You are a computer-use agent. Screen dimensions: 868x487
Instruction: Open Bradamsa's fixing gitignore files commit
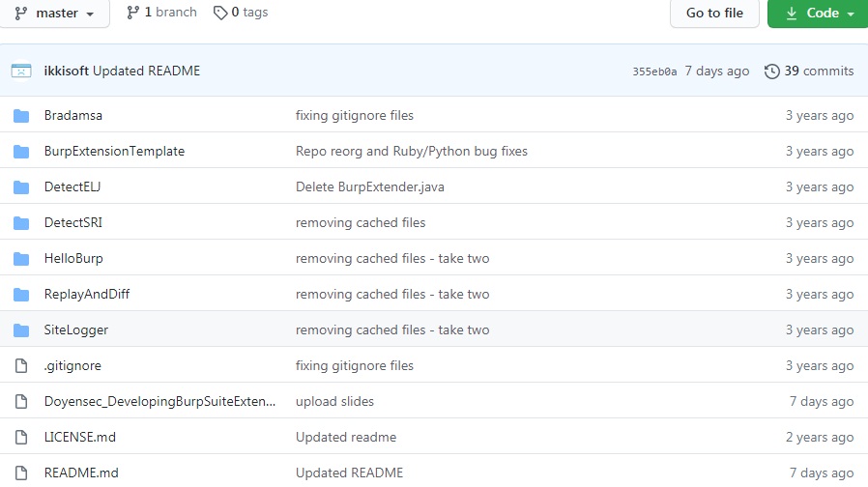pos(355,115)
